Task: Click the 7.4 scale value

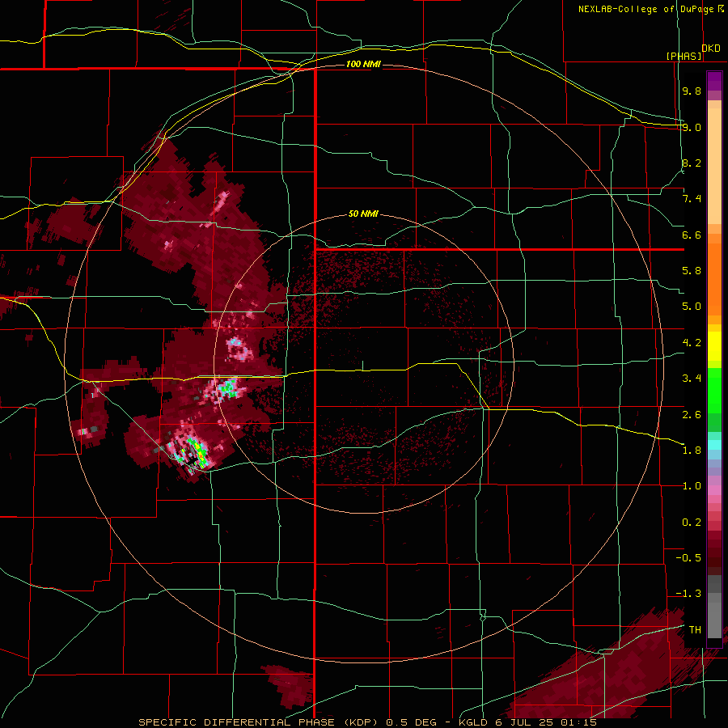Action: pos(692,199)
